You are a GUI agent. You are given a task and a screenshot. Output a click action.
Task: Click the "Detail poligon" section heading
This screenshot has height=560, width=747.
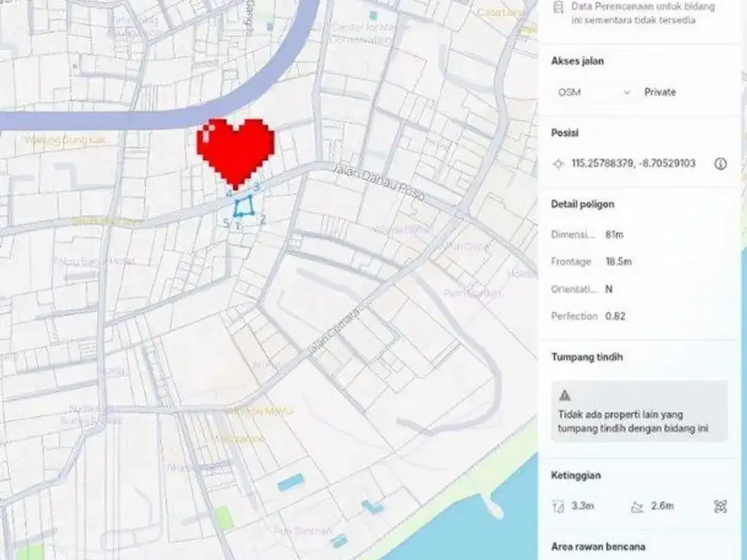(x=582, y=204)
